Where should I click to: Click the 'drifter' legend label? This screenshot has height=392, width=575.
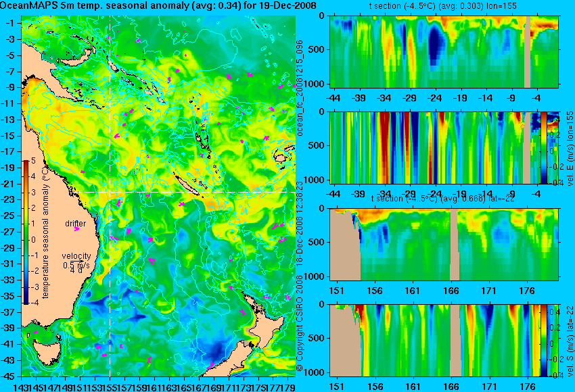click(x=76, y=223)
